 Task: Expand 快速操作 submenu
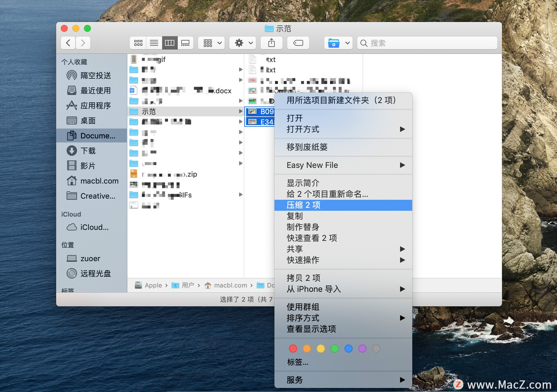point(343,260)
